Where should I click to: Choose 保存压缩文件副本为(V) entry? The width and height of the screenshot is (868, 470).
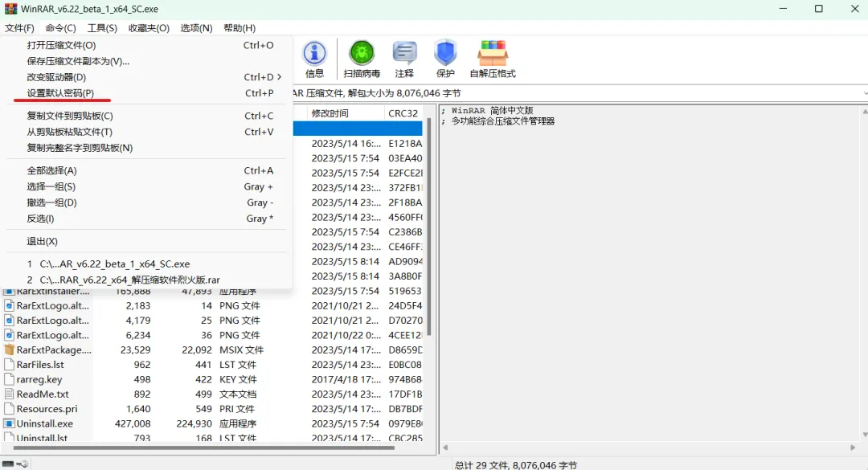(x=146, y=61)
